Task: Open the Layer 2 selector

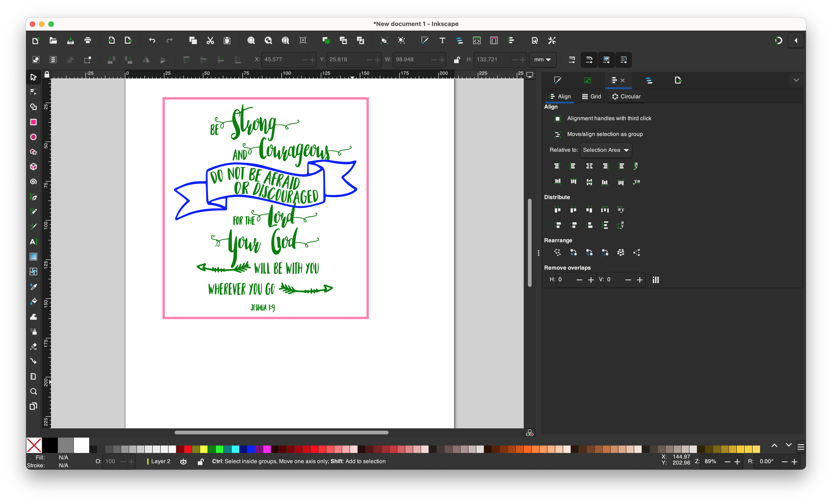Action: click(x=159, y=461)
